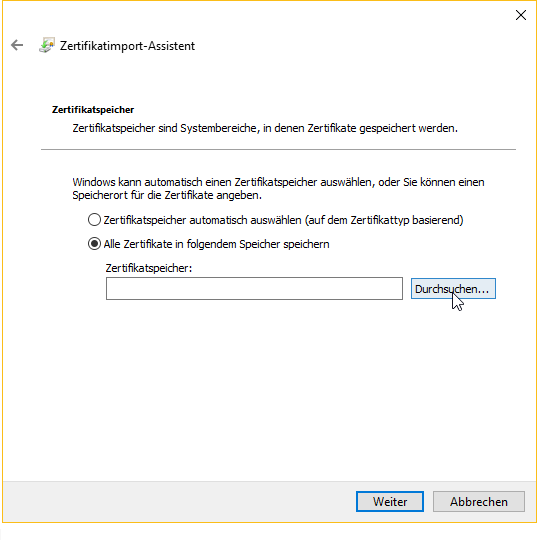Click the 'Alle Zertifikate in folgendem Speicher speichern' label

[216, 244]
